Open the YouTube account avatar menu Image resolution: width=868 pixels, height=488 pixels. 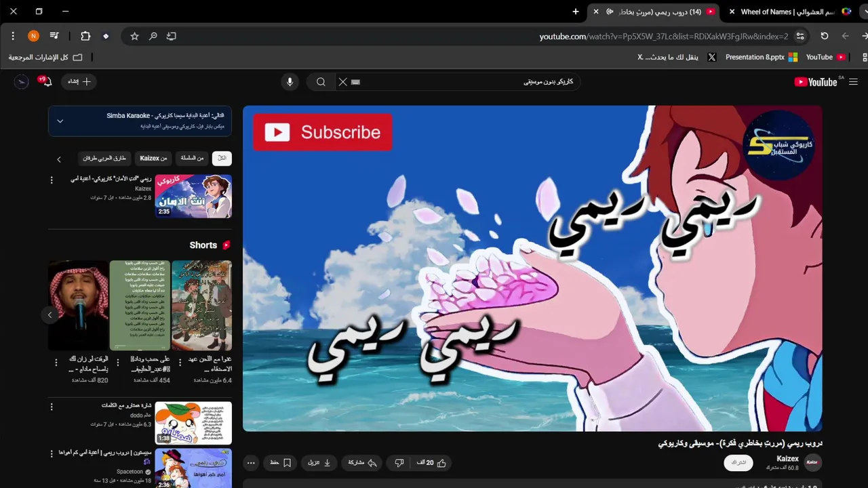pos(21,82)
